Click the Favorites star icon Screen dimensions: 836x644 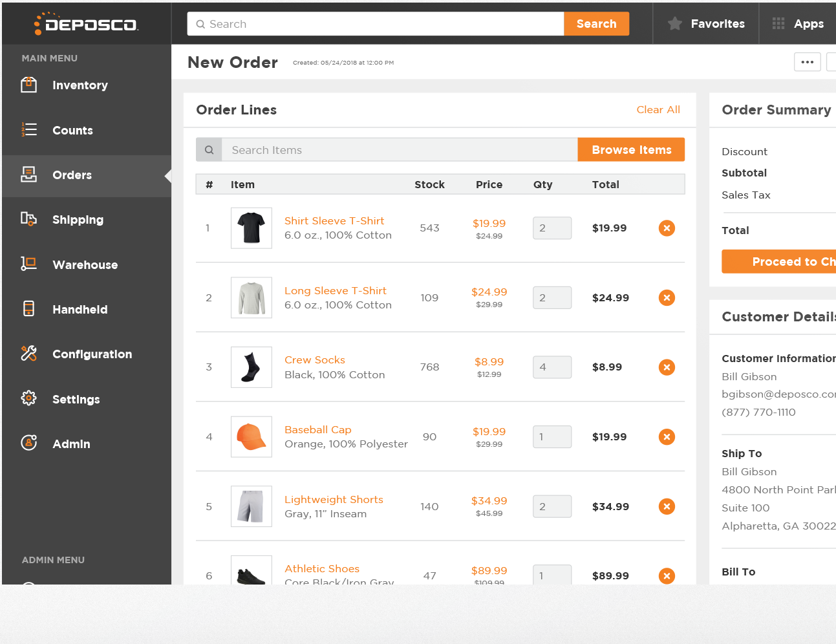[674, 23]
